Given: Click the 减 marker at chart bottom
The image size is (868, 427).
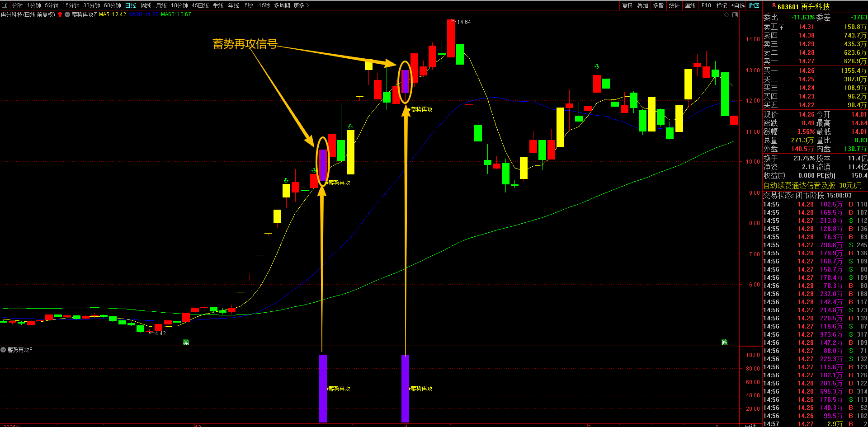Looking at the screenshot, I should pyautogui.click(x=186, y=343).
